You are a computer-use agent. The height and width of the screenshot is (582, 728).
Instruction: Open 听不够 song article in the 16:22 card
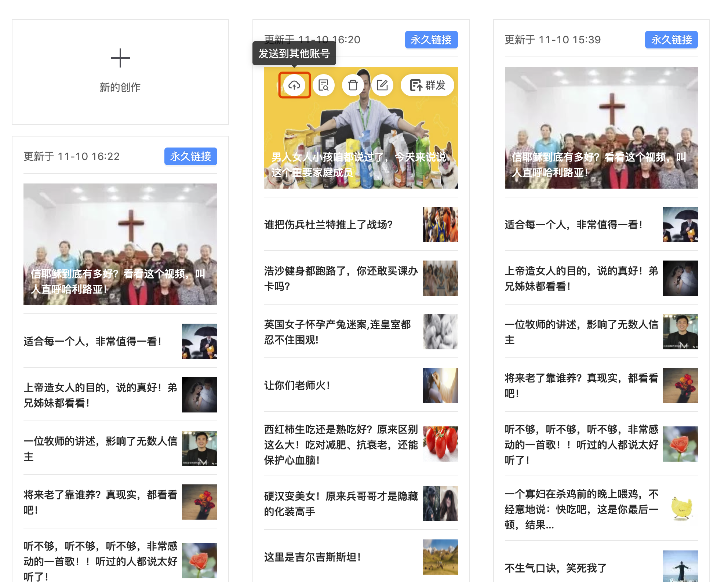click(101, 561)
